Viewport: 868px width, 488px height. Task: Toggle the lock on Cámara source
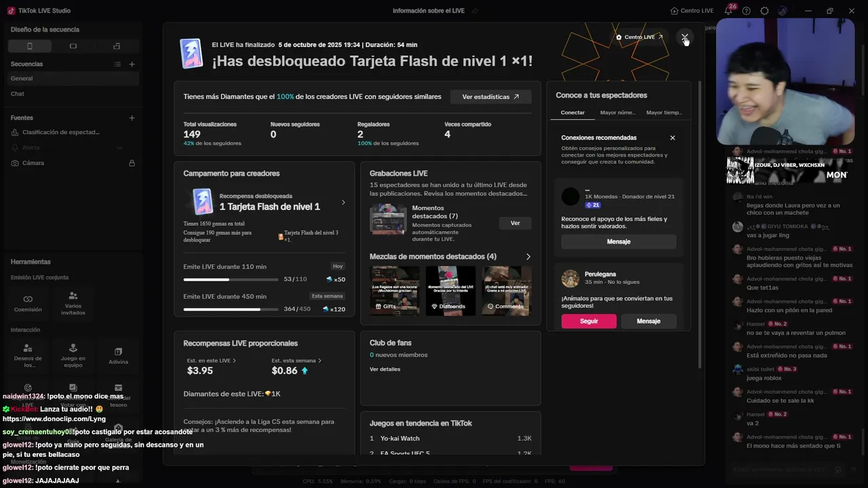click(132, 163)
